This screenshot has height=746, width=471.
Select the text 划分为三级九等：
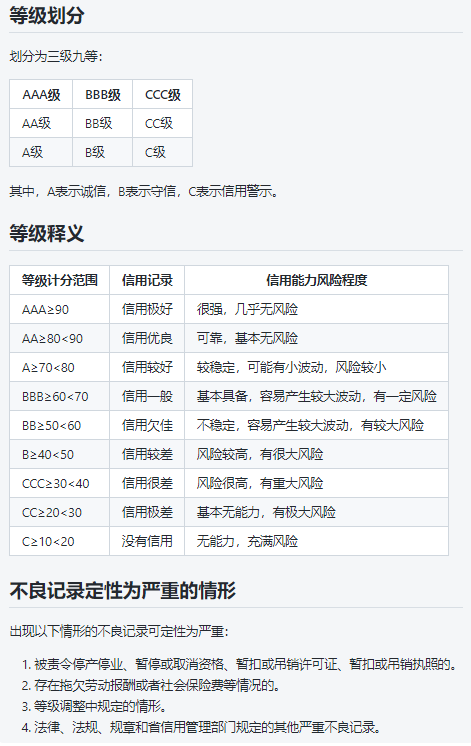(x=56, y=57)
